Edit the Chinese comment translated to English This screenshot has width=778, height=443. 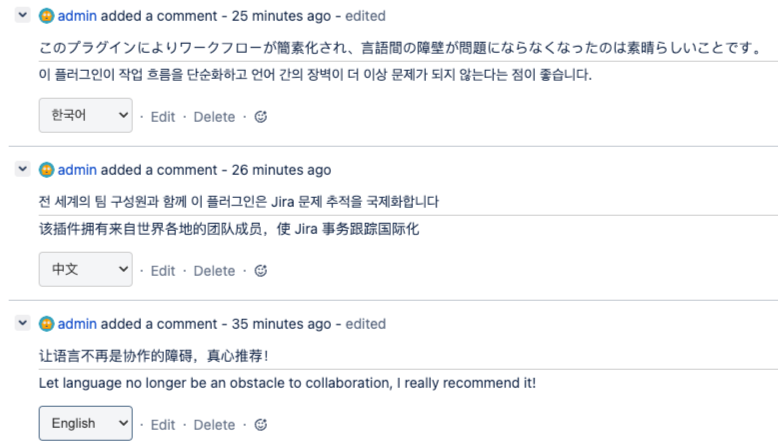pyautogui.click(x=163, y=425)
